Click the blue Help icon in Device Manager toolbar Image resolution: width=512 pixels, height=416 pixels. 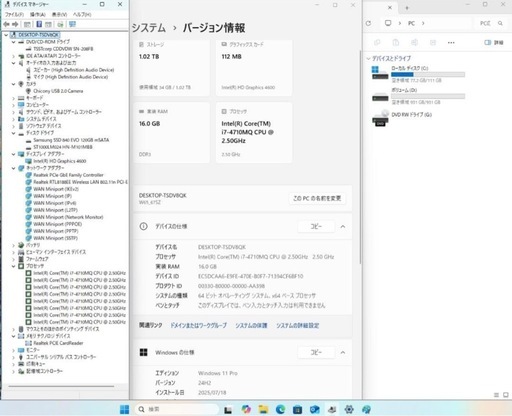click(x=39, y=24)
